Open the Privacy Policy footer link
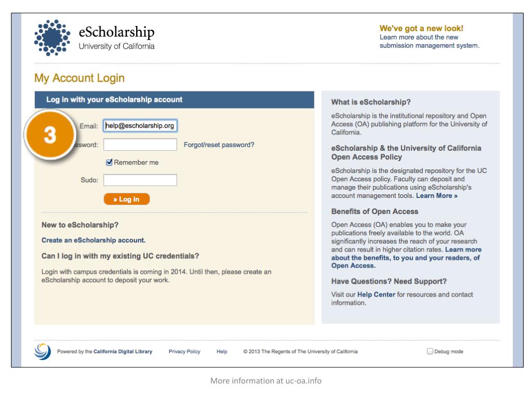The image size is (532, 399). tap(184, 352)
